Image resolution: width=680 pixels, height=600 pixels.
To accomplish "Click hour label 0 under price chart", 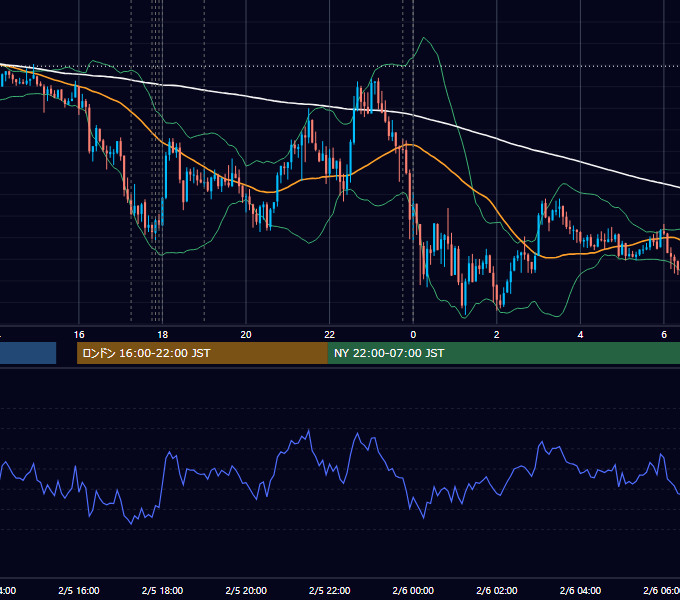I will [413, 335].
